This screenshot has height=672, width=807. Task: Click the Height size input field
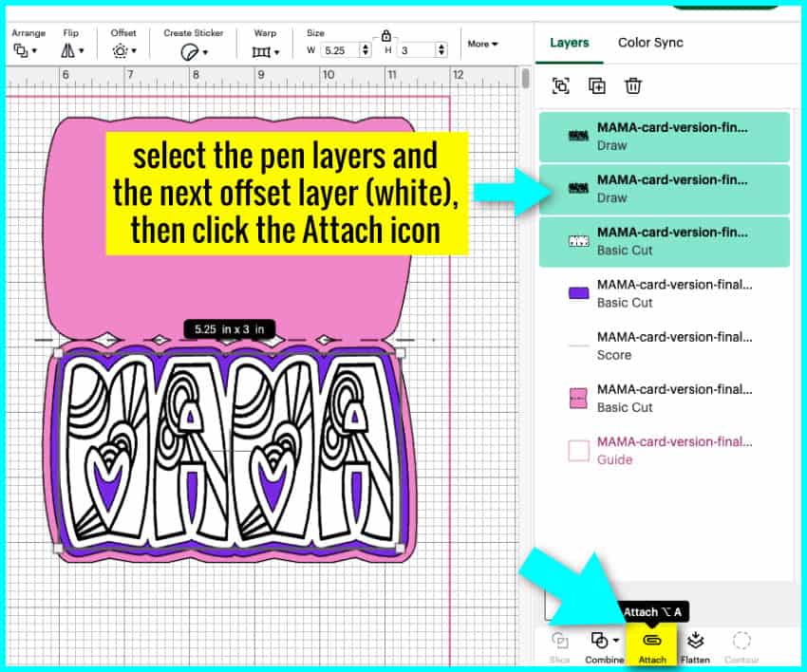[417, 50]
